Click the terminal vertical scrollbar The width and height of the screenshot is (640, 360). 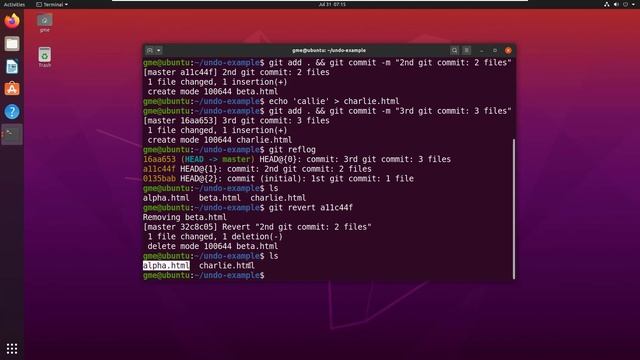point(513,209)
